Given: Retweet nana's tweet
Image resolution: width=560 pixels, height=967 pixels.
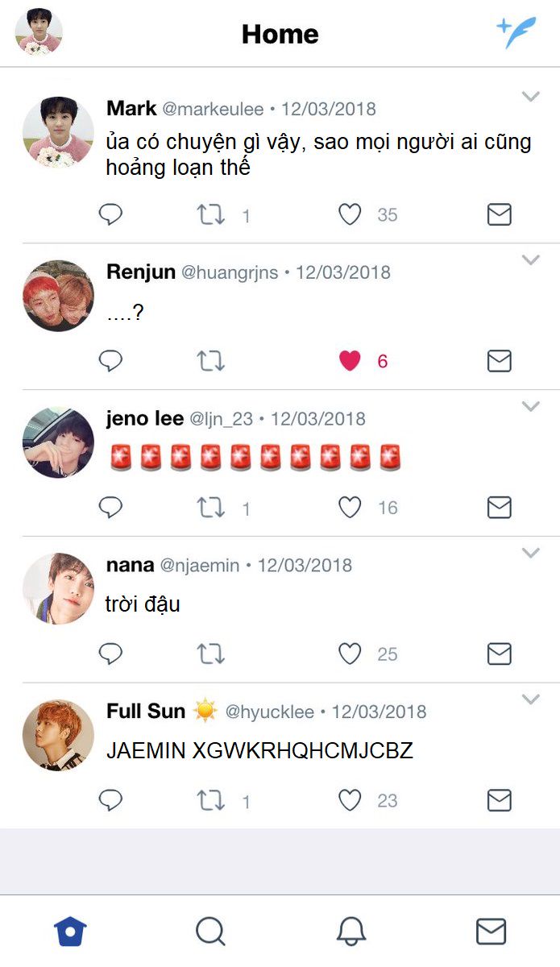Looking at the screenshot, I should tap(211, 654).
